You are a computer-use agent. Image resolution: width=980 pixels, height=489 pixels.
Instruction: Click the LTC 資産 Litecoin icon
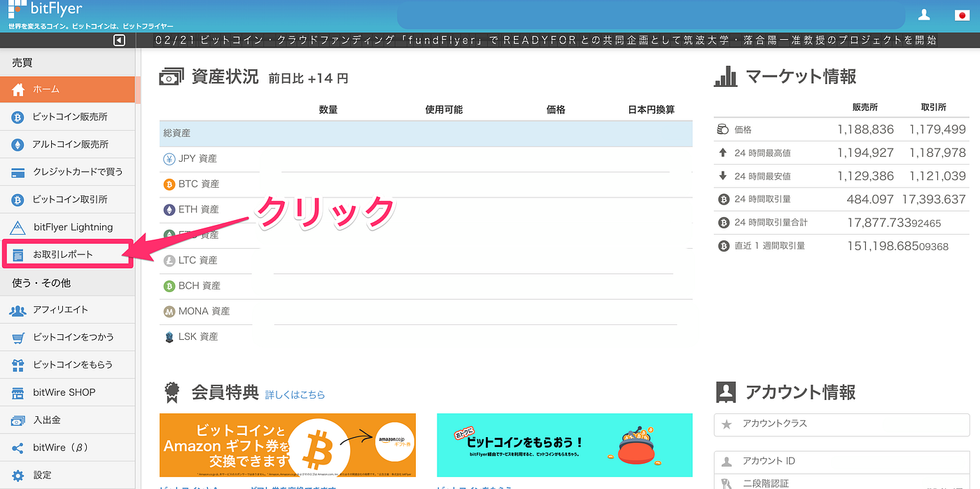[169, 261]
